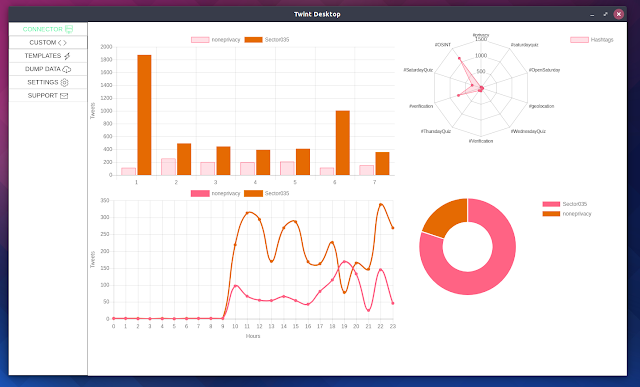Go to the SUPPORT page
Screen dimensions: 640x387
48,96
